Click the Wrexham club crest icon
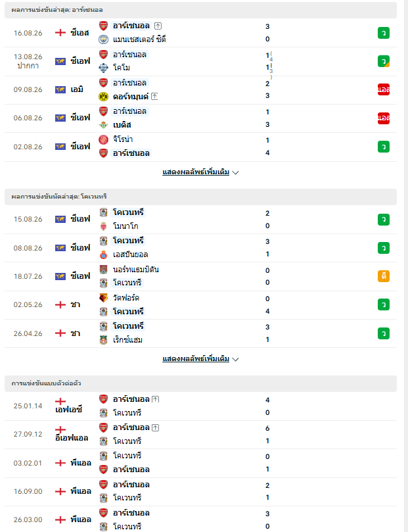 tap(103, 340)
